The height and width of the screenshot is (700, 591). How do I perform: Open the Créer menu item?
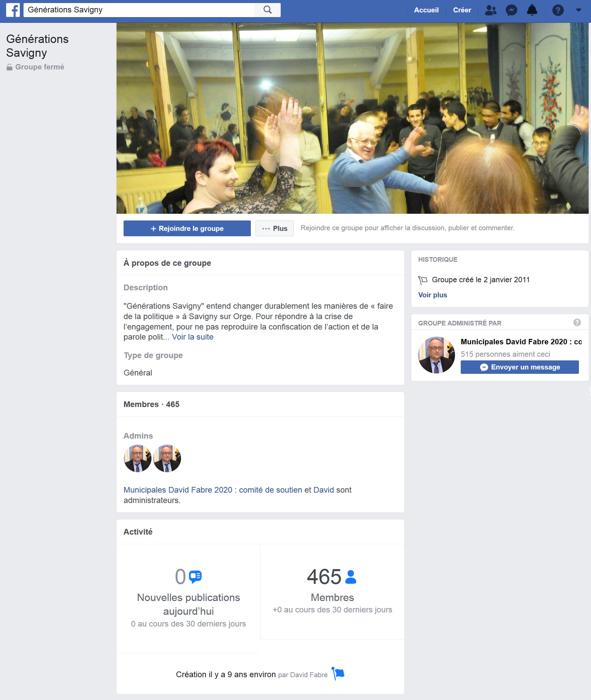click(x=462, y=10)
